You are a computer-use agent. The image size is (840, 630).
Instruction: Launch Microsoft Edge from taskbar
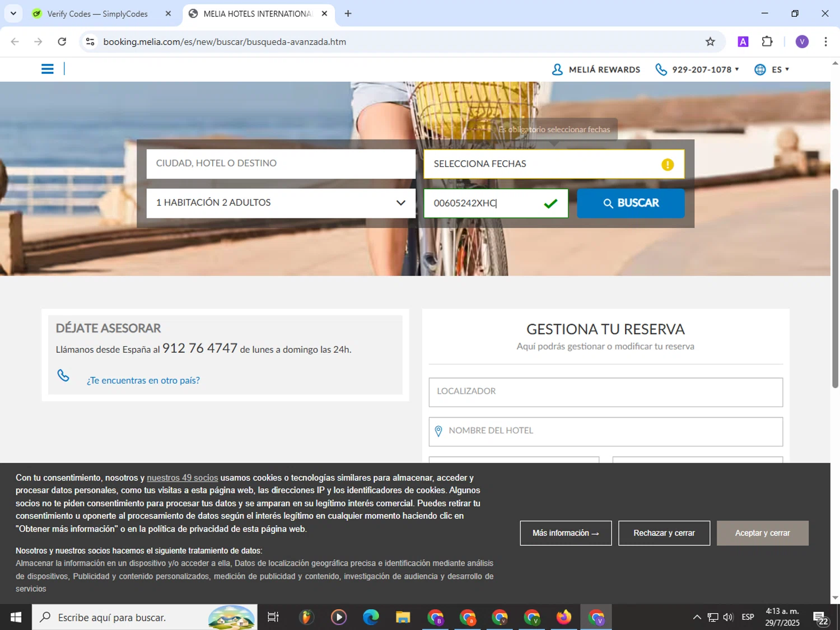click(x=371, y=617)
